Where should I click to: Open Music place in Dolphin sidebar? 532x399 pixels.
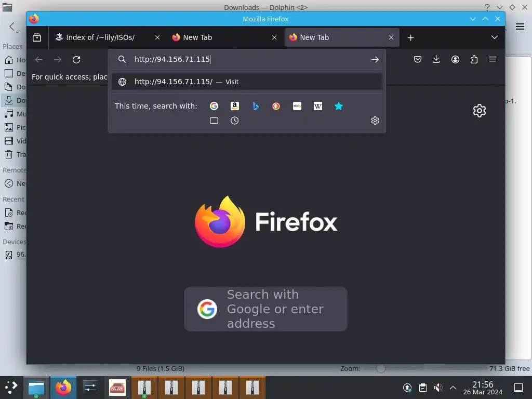[15, 114]
